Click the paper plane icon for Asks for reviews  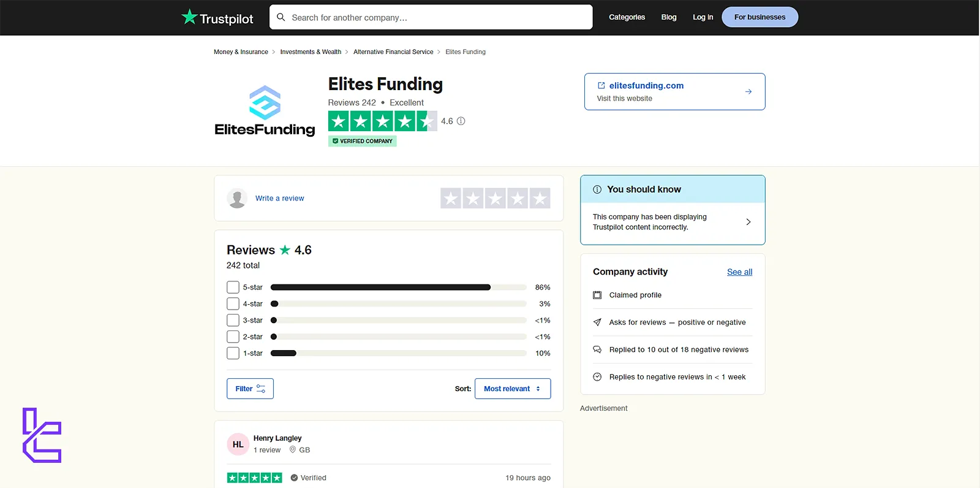597,322
